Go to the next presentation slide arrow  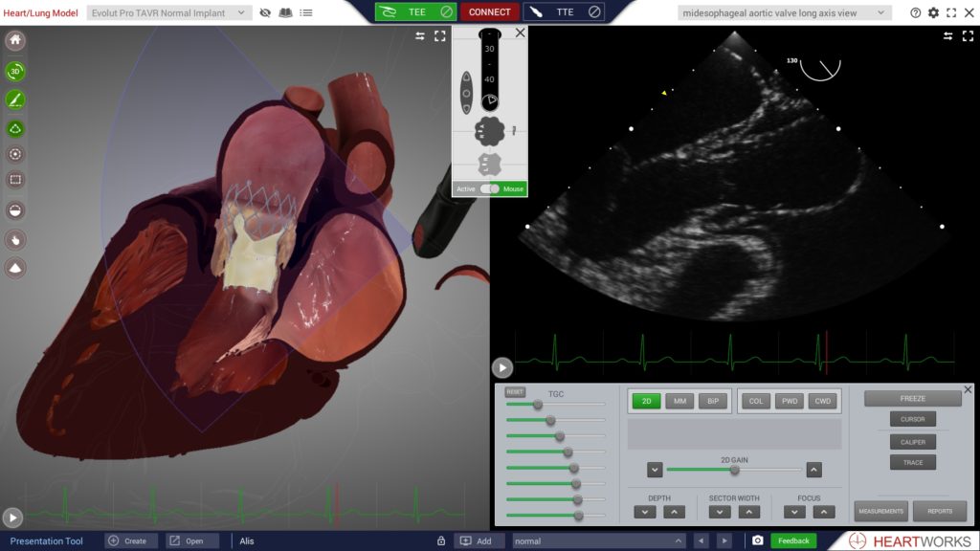724,541
